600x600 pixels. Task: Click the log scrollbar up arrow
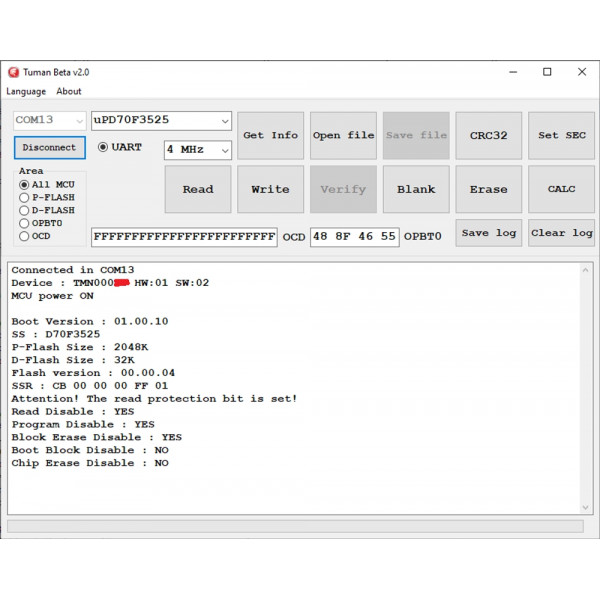[x=585, y=270]
